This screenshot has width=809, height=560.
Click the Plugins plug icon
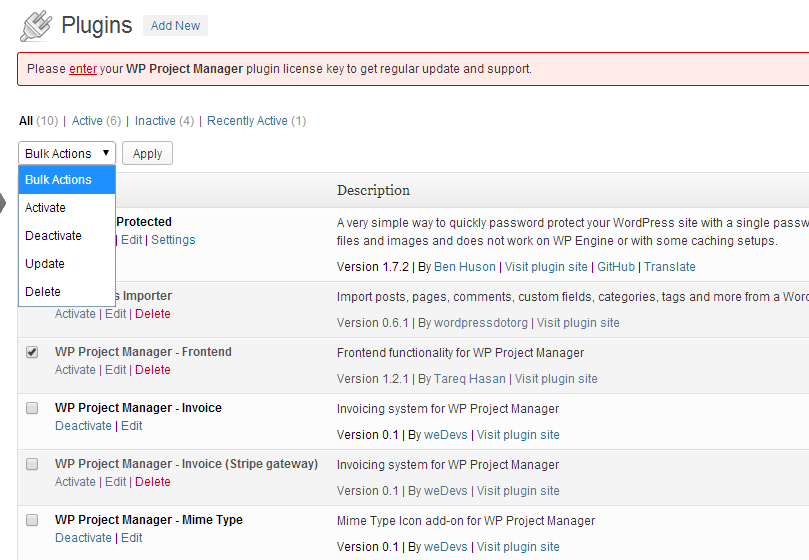[x=36, y=26]
